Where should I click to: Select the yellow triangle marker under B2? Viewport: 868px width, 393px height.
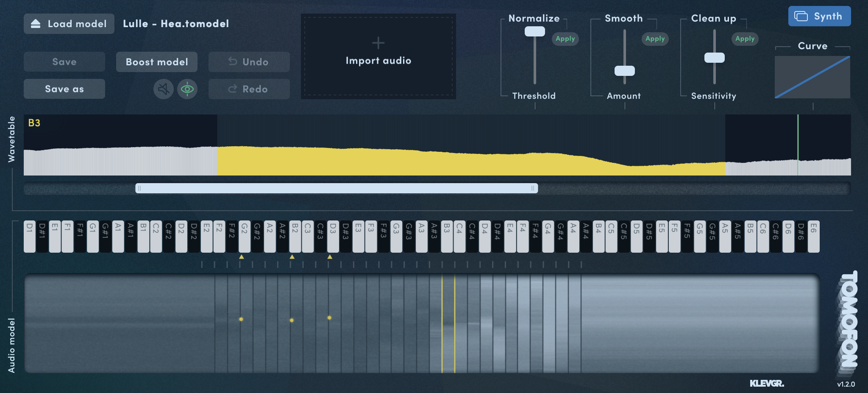(x=292, y=257)
